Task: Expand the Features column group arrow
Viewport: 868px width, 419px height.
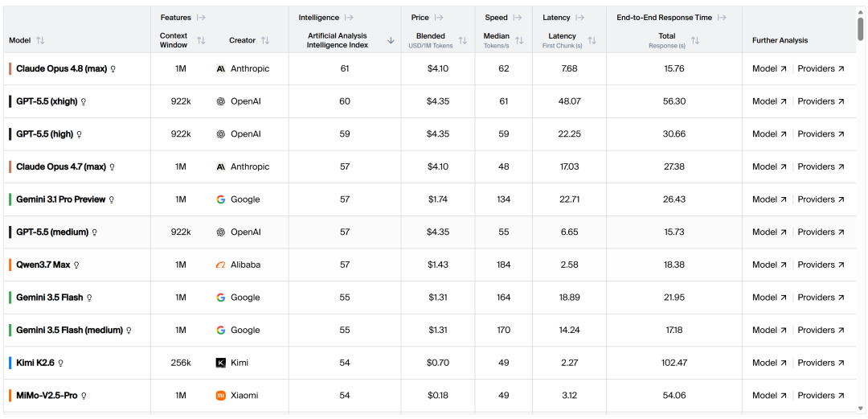Action: [x=202, y=18]
